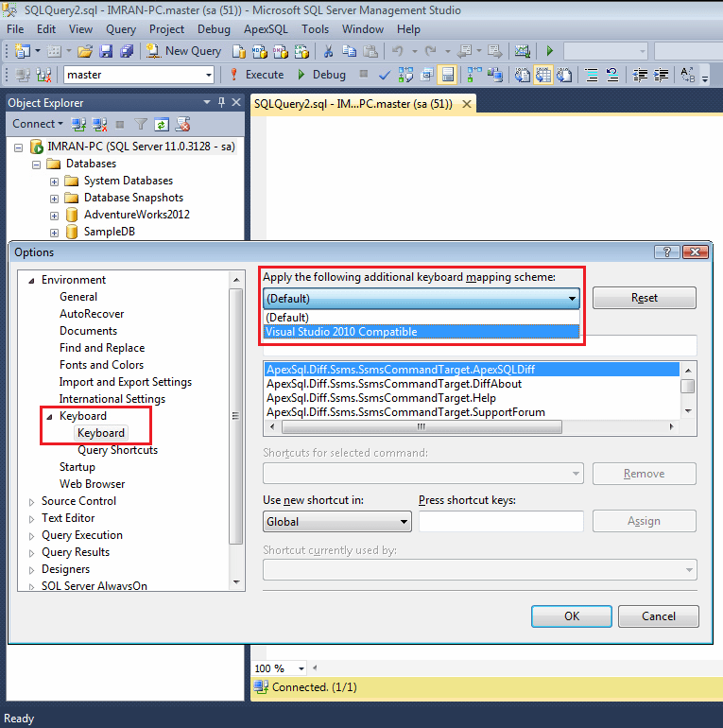723x728 pixels.
Task: Toggle the IntelliSense Enabled icon
Action: [x=448, y=75]
